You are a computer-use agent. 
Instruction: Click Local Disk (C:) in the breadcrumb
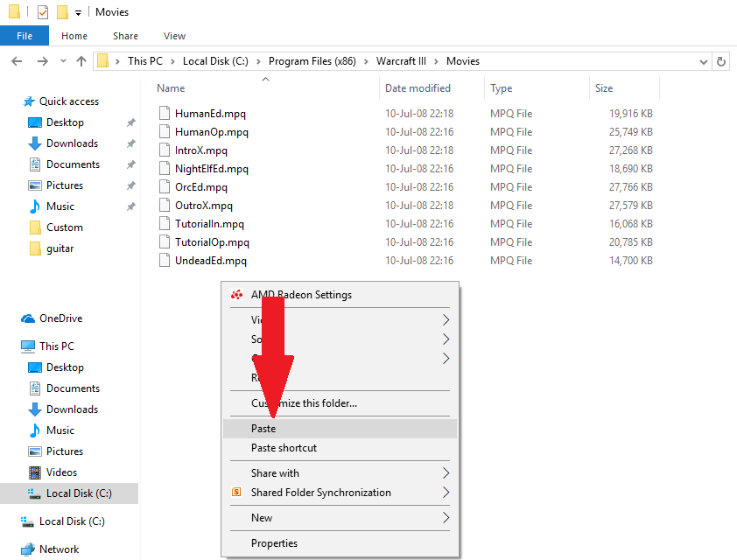pyautogui.click(x=215, y=61)
